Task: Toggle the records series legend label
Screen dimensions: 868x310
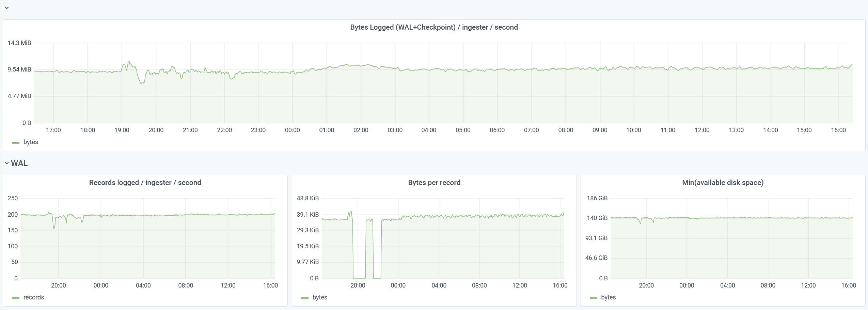Action: (34, 297)
